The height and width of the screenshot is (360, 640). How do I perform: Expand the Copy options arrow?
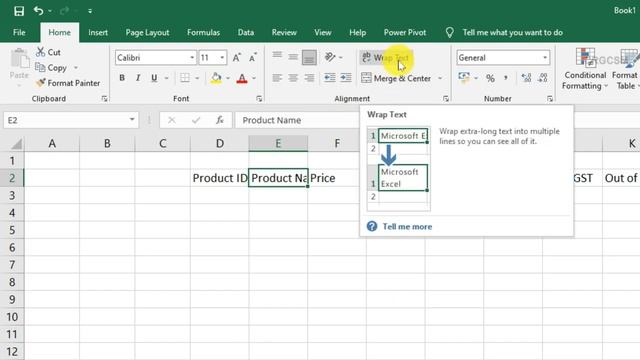point(76,68)
